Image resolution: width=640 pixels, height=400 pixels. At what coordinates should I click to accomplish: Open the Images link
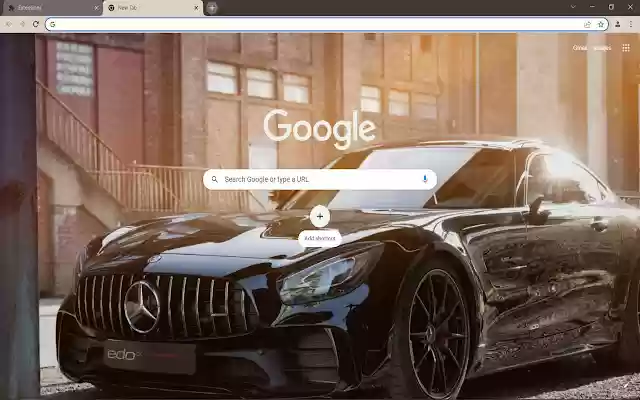click(x=602, y=48)
